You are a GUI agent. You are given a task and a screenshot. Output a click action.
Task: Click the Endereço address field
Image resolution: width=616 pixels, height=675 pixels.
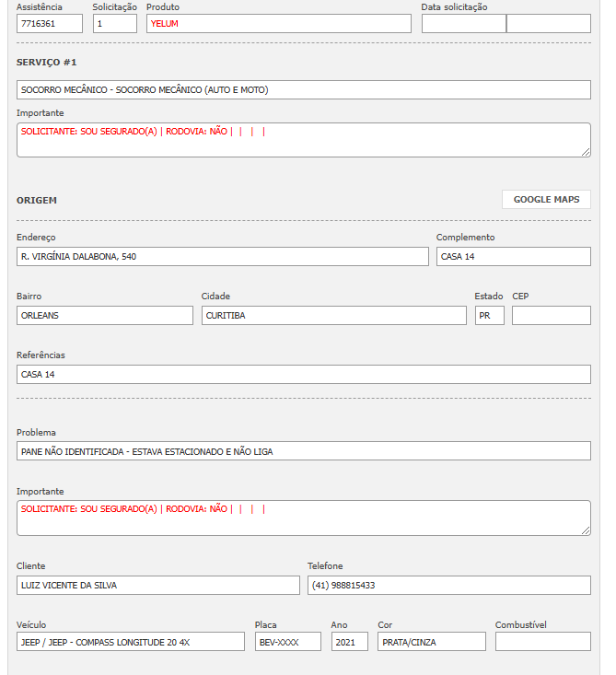223,257
